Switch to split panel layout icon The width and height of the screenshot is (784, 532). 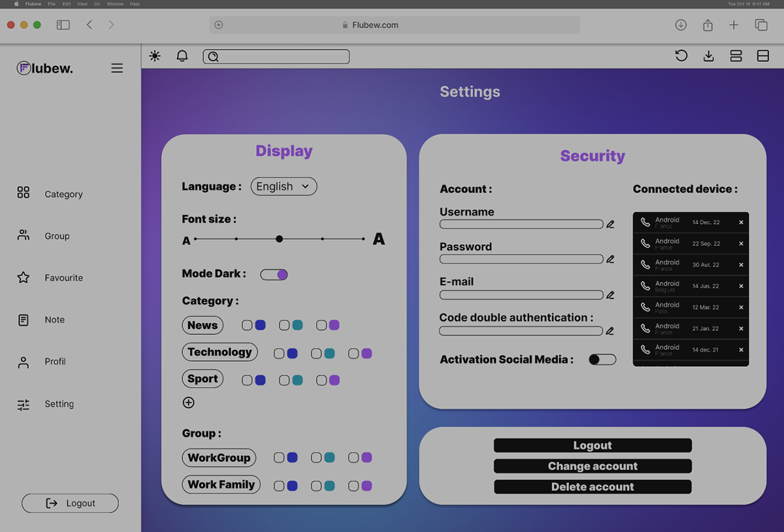[762, 57]
